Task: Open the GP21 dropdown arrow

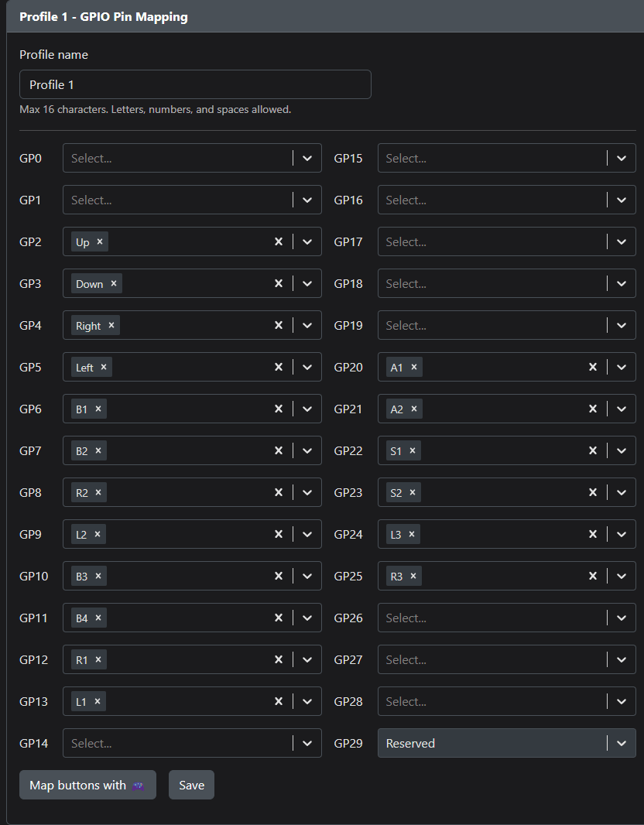Action: (x=622, y=409)
